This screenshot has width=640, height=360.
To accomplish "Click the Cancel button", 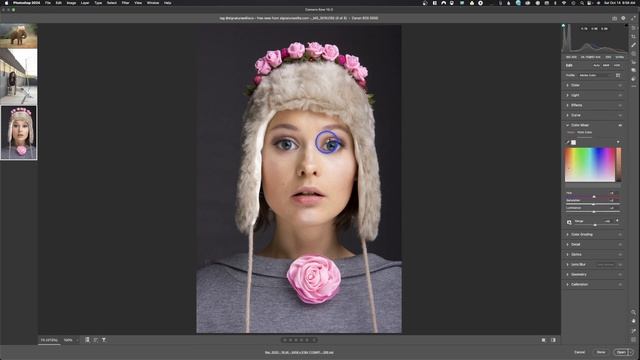I will [x=580, y=352].
